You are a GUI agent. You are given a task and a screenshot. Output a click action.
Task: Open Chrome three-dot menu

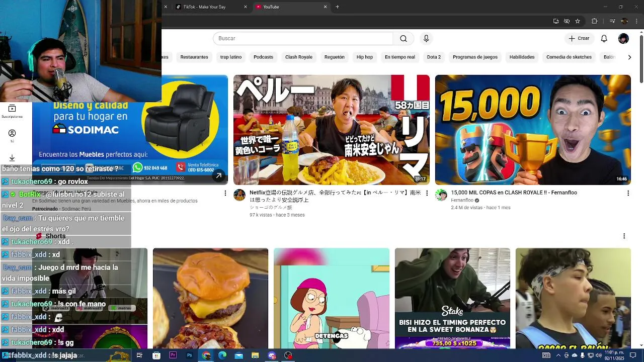(636, 21)
